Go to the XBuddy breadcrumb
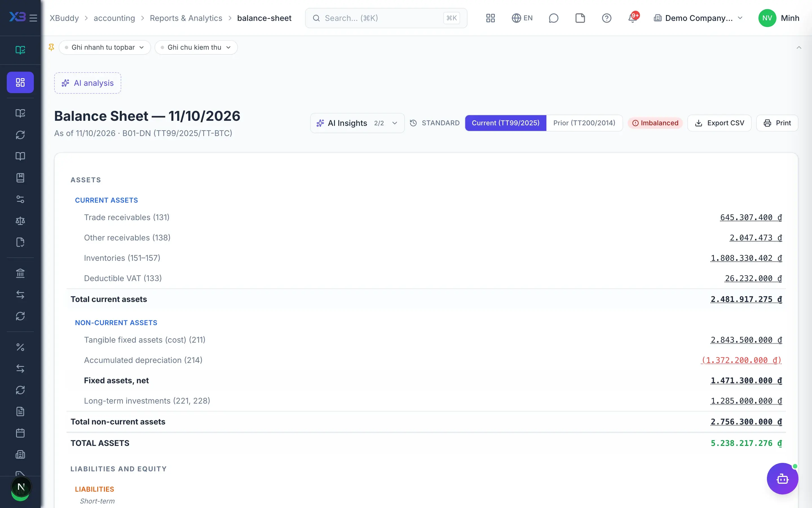 coord(64,18)
